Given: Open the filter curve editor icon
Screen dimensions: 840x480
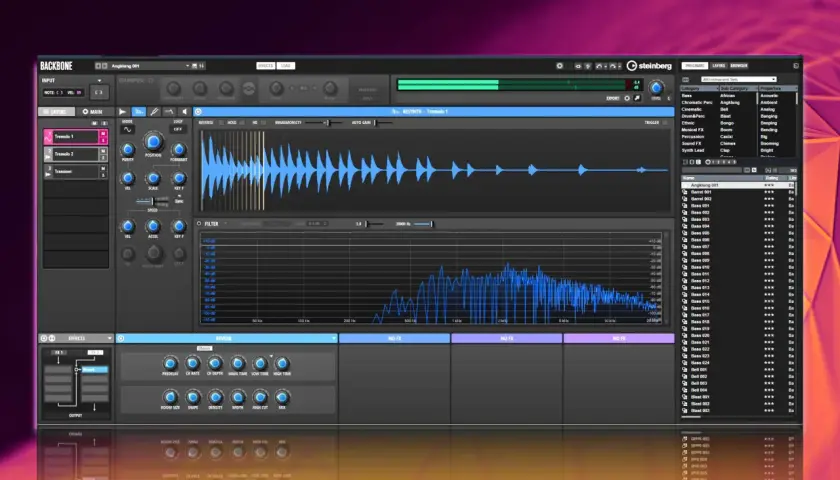Looking at the screenshot, I should [169, 111].
